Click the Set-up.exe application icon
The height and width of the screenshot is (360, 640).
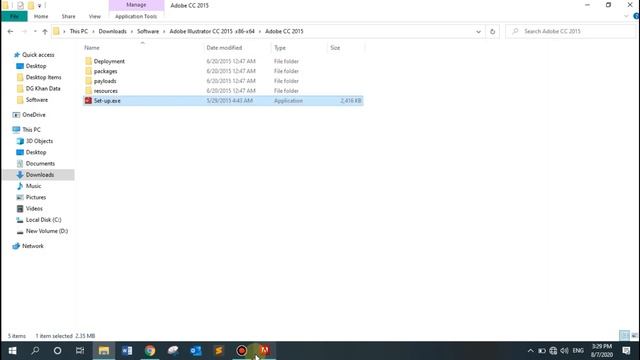click(x=88, y=100)
